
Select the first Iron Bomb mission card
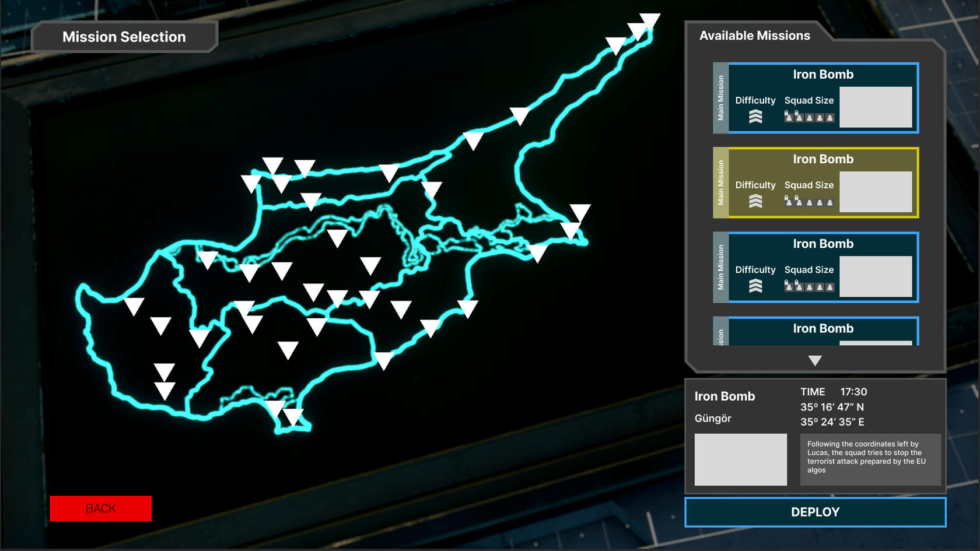tap(816, 98)
